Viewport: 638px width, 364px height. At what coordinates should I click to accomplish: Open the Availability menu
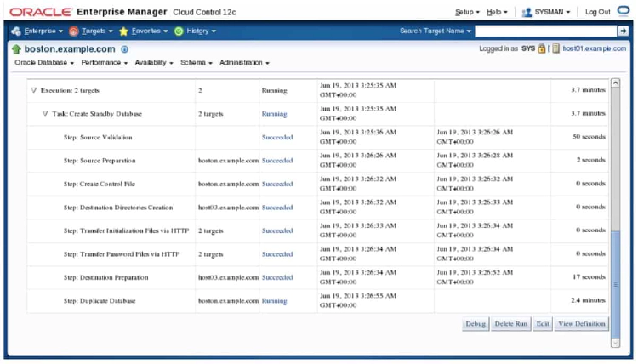point(154,63)
